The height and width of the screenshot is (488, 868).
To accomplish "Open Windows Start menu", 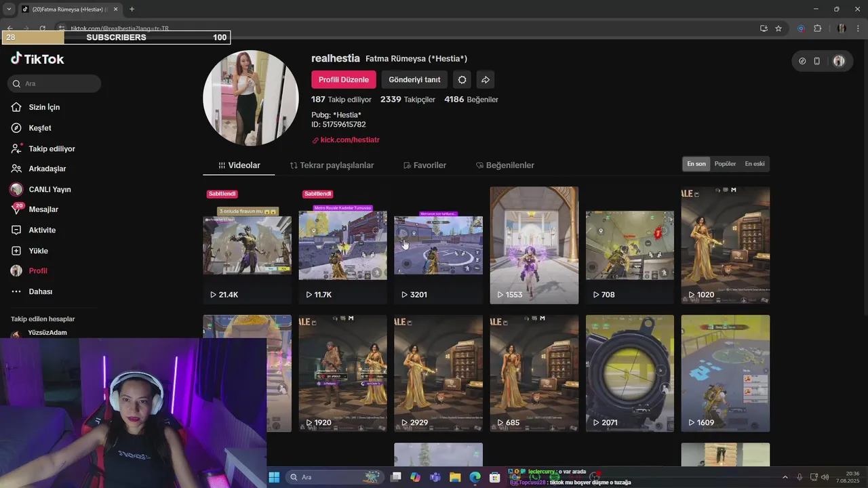I will click(x=274, y=477).
